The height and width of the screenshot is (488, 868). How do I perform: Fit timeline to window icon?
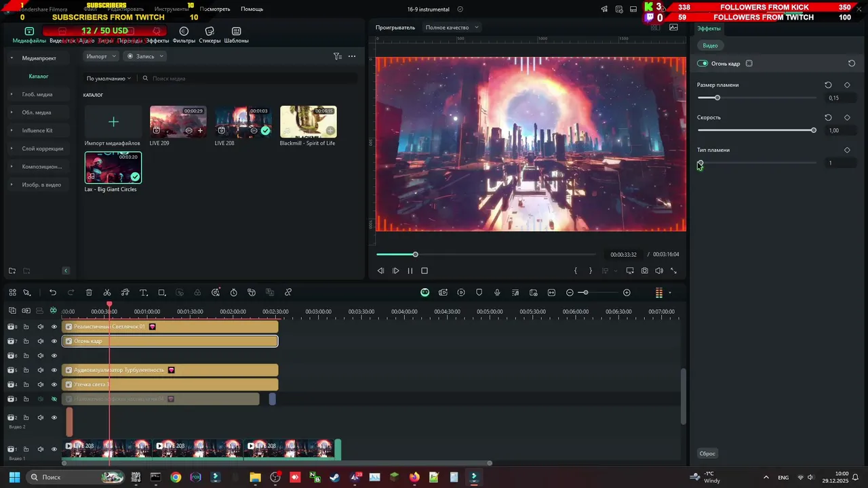pos(551,293)
